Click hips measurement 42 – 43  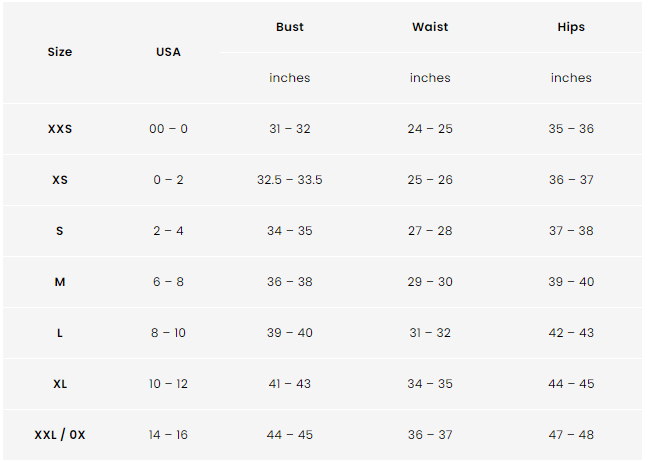(x=571, y=333)
